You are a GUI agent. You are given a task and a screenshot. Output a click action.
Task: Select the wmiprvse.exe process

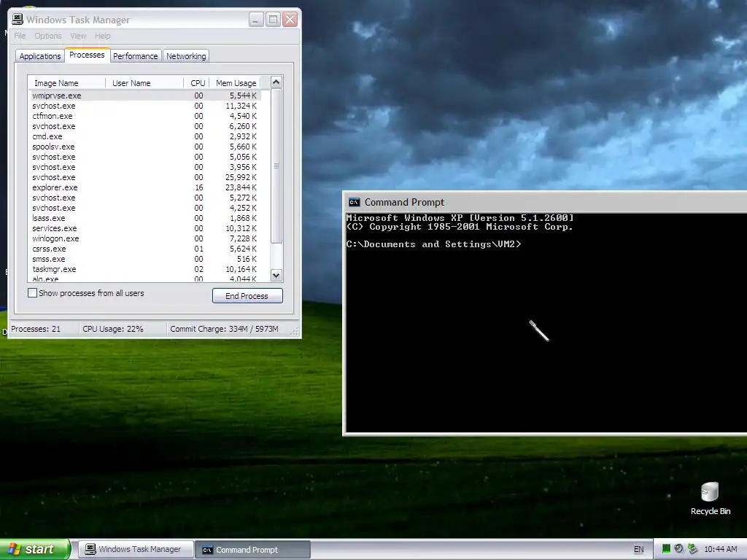click(x=145, y=96)
